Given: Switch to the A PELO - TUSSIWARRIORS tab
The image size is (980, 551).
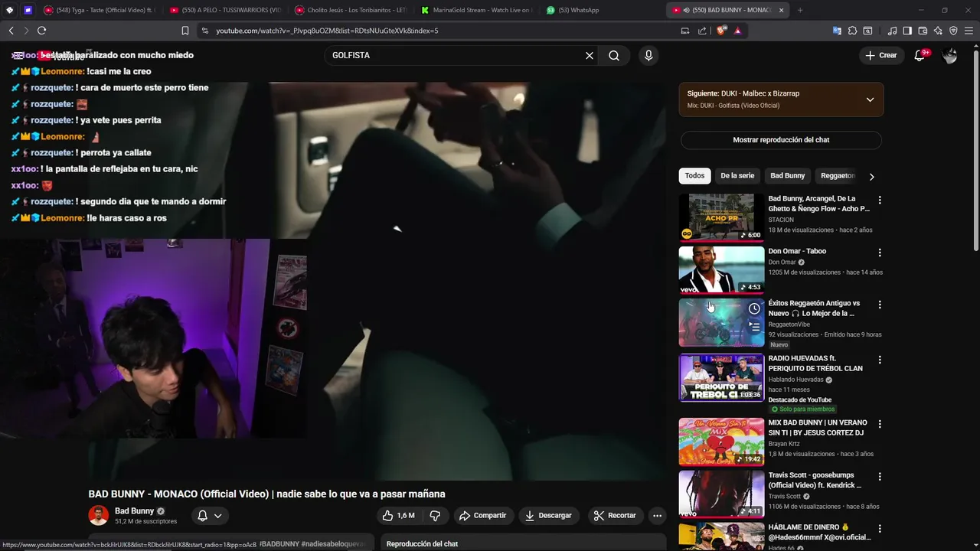Looking at the screenshot, I should [225, 10].
